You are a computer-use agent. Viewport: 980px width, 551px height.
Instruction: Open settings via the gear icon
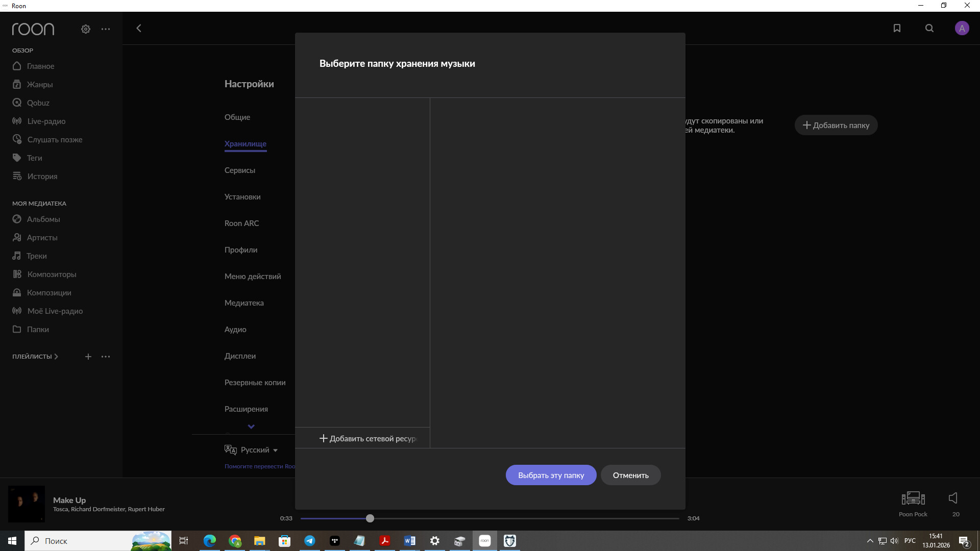click(x=86, y=29)
